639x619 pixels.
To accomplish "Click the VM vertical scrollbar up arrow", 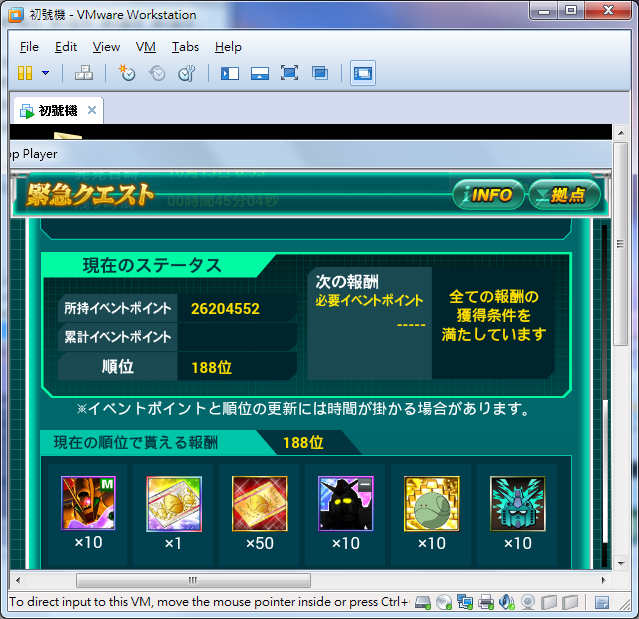I will coord(621,133).
